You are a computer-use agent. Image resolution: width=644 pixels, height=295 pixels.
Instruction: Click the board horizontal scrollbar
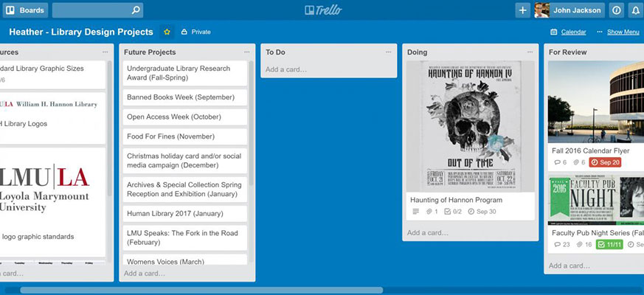tap(201, 290)
